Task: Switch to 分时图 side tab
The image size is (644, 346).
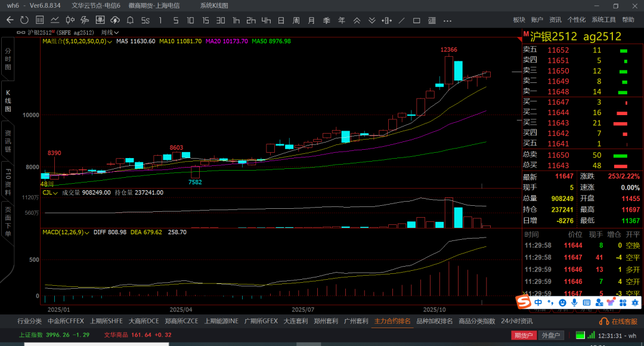Action: [x=8, y=59]
